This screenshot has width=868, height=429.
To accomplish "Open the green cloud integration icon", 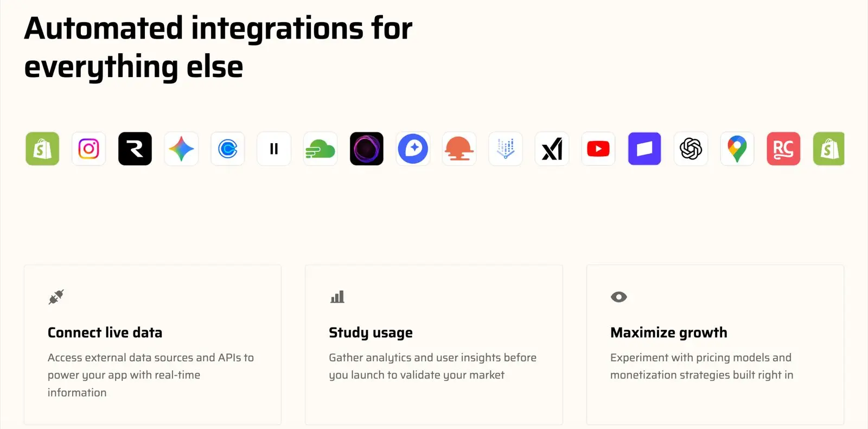I will 320,149.
